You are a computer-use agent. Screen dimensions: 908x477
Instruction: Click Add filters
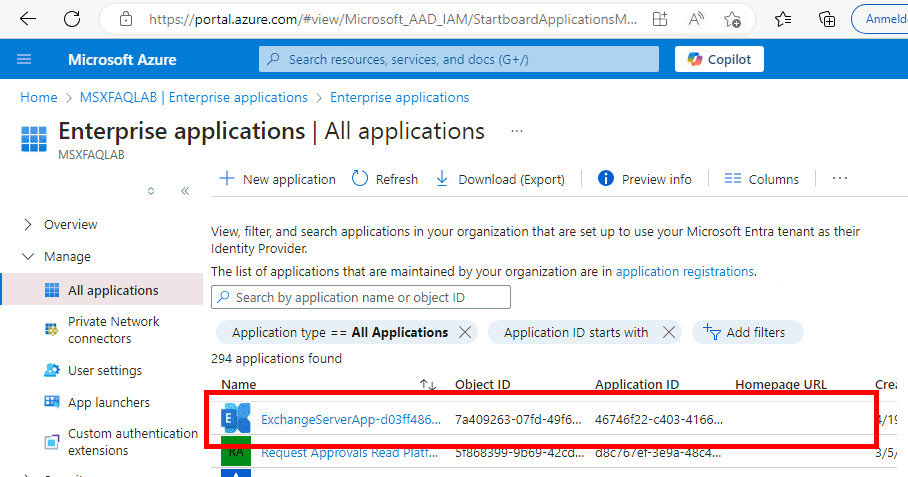point(747,332)
